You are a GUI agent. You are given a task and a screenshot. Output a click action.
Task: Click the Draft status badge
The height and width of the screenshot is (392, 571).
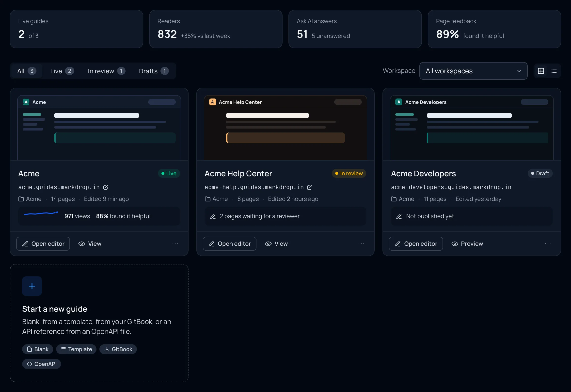pyautogui.click(x=540, y=173)
